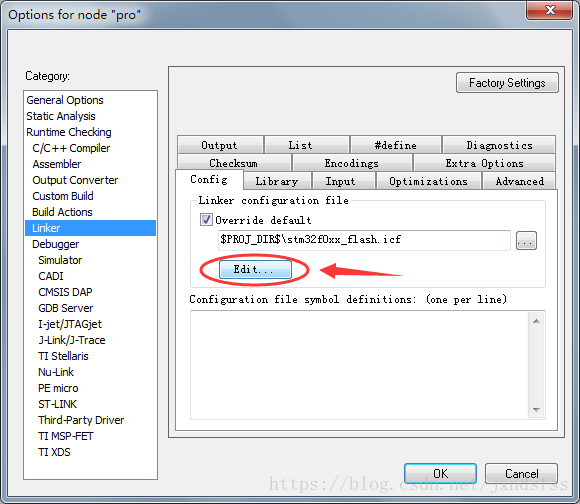Switch to the List tab

click(307, 145)
